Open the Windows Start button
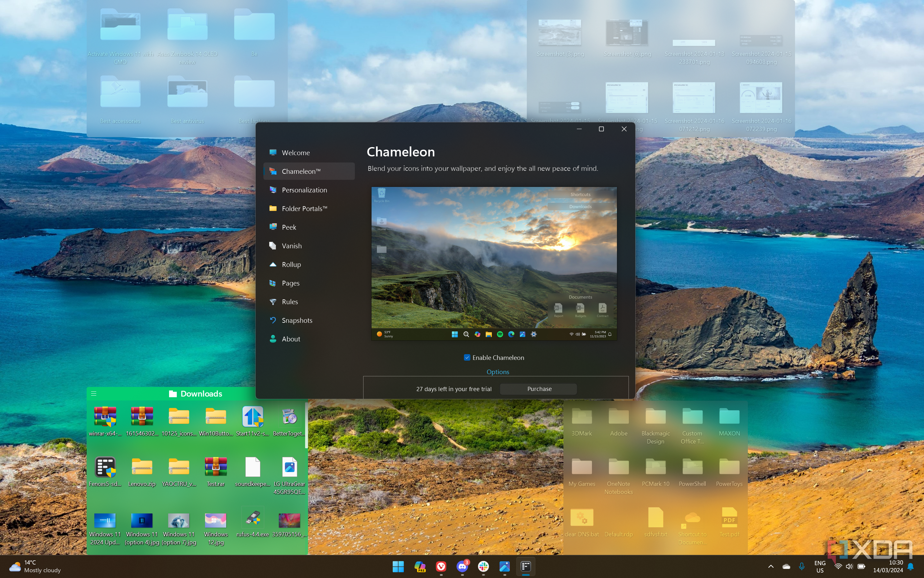This screenshot has width=924, height=578. point(398,566)
